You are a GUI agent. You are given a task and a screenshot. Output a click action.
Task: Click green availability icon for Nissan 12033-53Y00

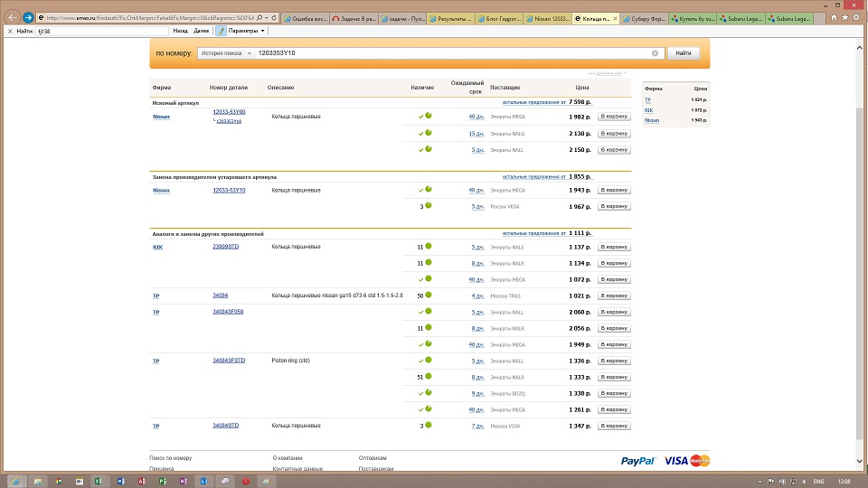429,116
